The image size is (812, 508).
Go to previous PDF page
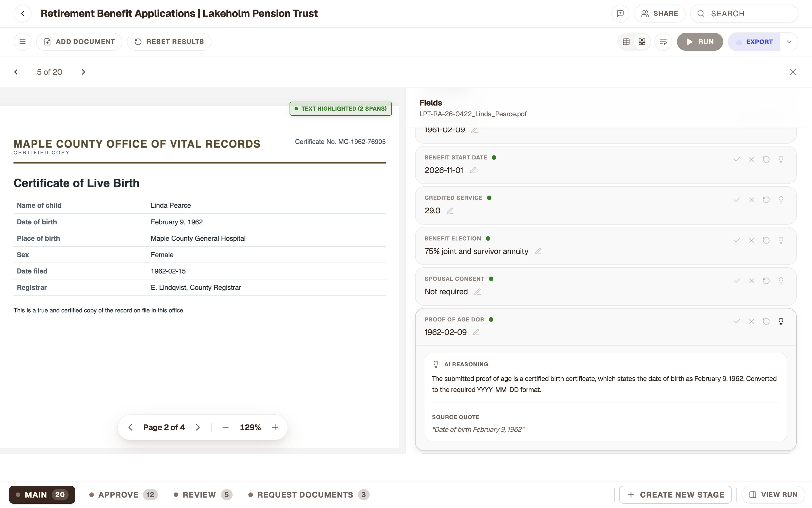131,427
